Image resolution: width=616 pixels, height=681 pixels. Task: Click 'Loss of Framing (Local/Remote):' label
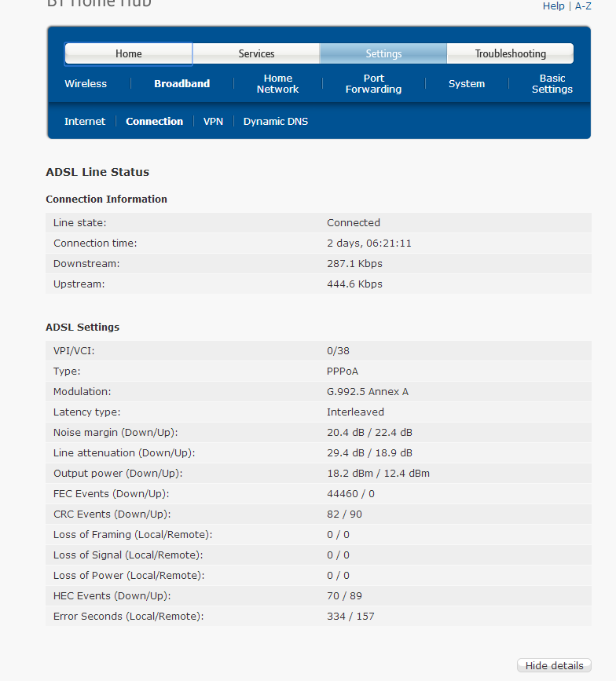pyautogui.click(x=133, y=535)
